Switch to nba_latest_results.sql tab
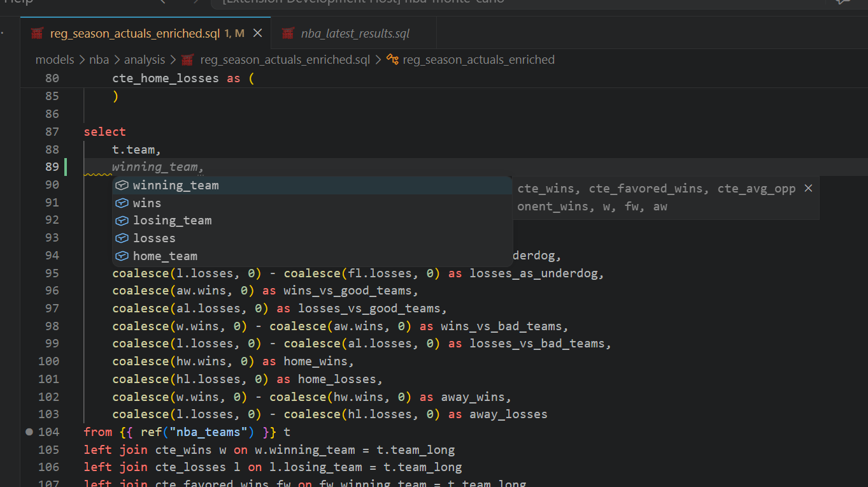The height and width of the screenshot is (487, 868). (353, 33)
